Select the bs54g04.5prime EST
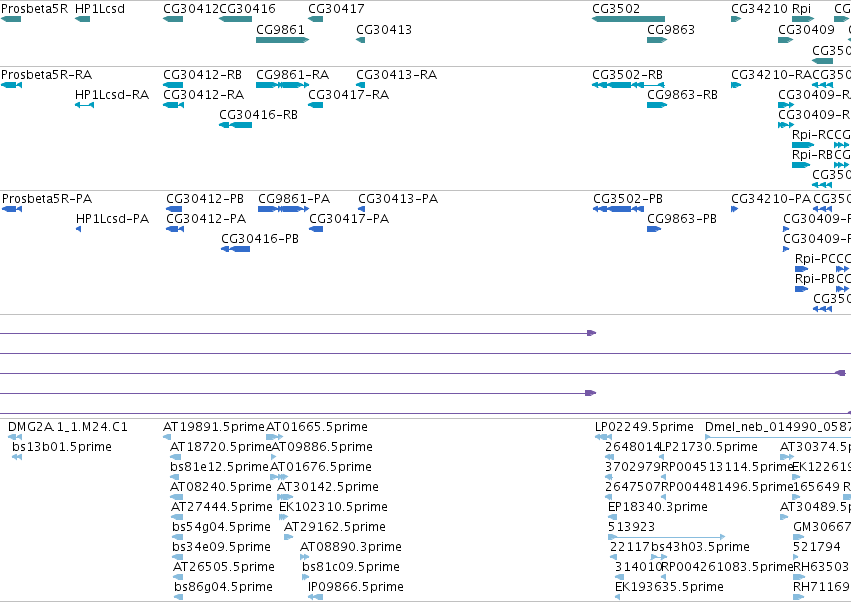Screen dimensions: 851x602 click(x=177, y=537)
